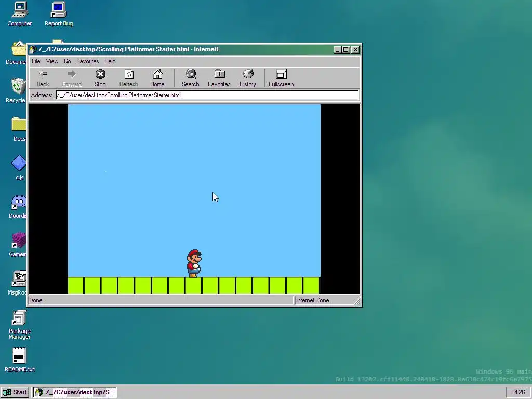The height and width of the screenshot is (399, 532).
Task: Launch the Doordis shortcut
Action: click(18, 206)
